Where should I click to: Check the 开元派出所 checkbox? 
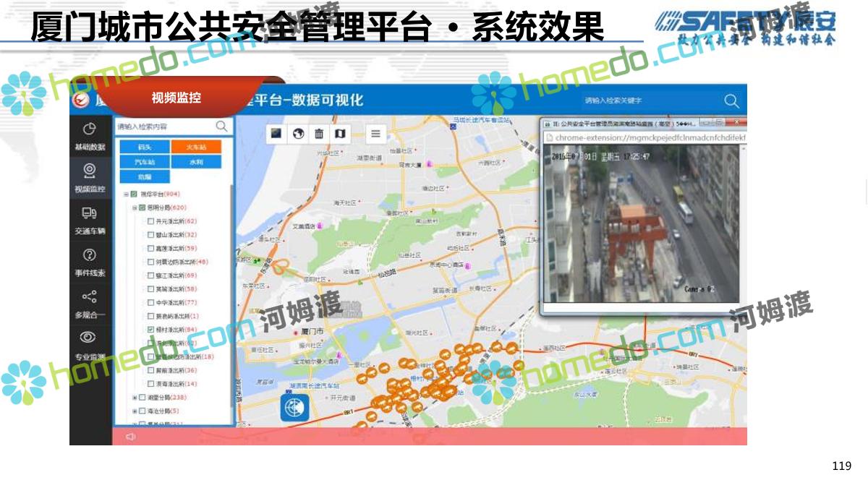(150, 221)
